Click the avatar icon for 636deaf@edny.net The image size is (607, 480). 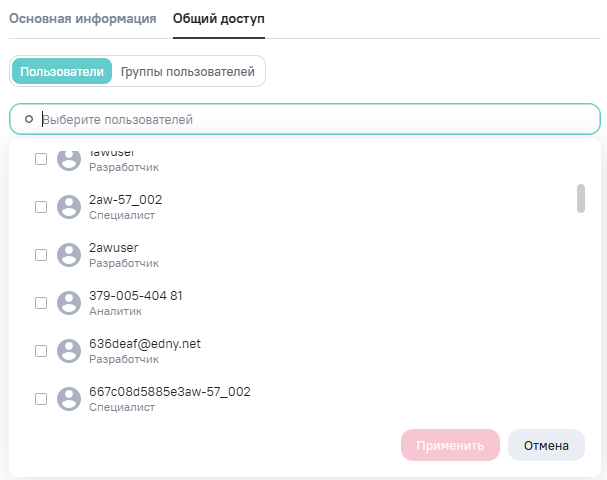point(69,351)
